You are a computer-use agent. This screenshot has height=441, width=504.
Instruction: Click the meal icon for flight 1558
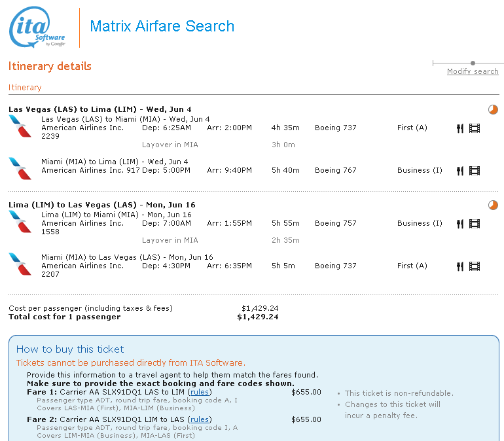pos(460,224)
